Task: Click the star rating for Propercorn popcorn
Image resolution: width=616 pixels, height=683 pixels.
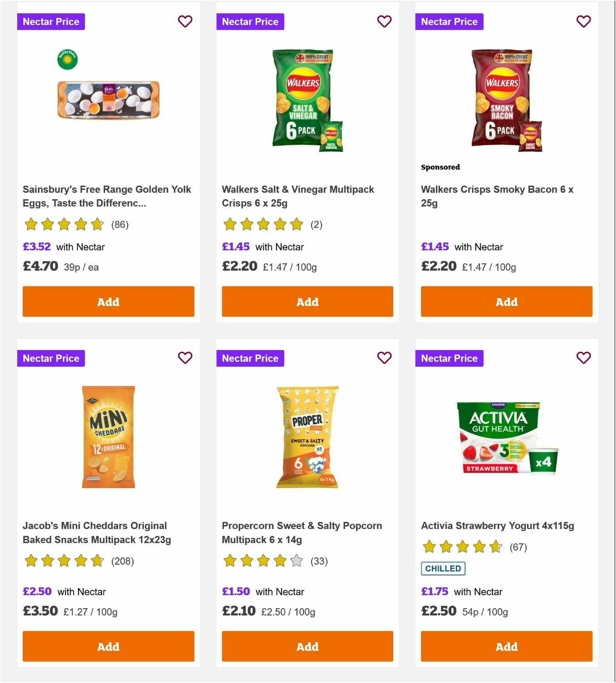Action: click(262, 561)
